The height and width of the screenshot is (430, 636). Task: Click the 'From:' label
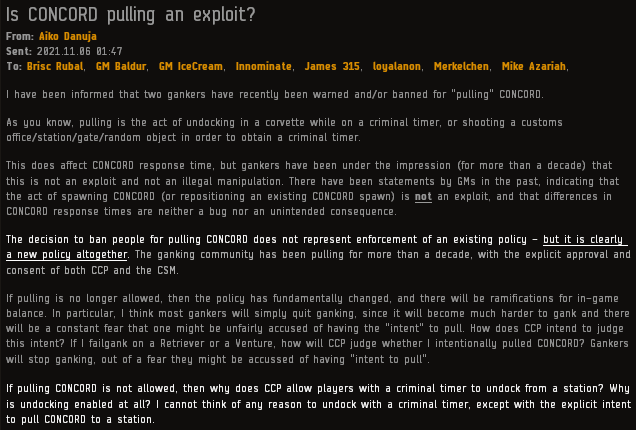click(20, 37)
